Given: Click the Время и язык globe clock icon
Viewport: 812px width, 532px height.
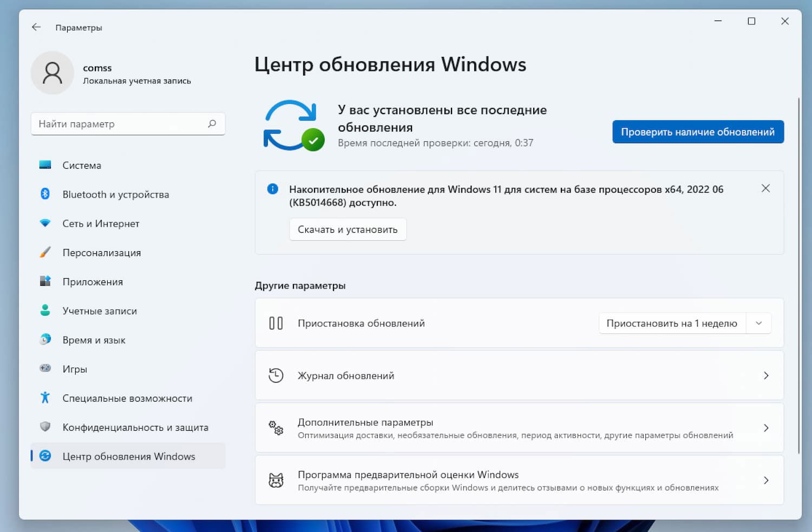Looking at the screenshot, I should pos(45,340).
